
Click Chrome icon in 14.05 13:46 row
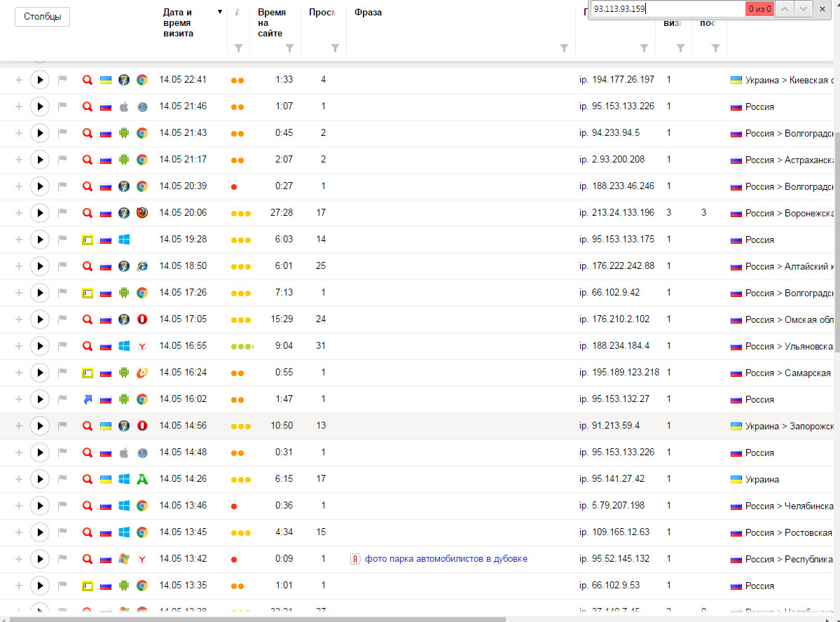tap(142, 506)
